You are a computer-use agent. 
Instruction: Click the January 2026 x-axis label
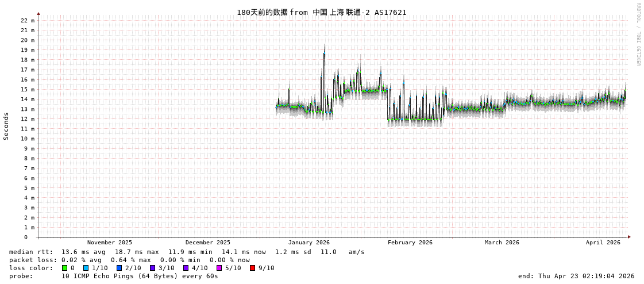(x=308, y=243)
